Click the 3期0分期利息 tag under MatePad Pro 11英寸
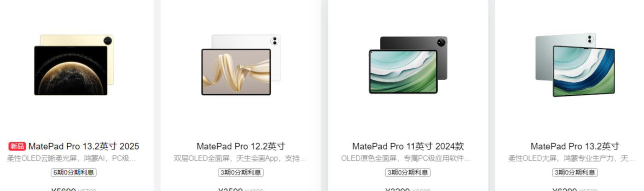644x191 pixels. click(408, 173)
